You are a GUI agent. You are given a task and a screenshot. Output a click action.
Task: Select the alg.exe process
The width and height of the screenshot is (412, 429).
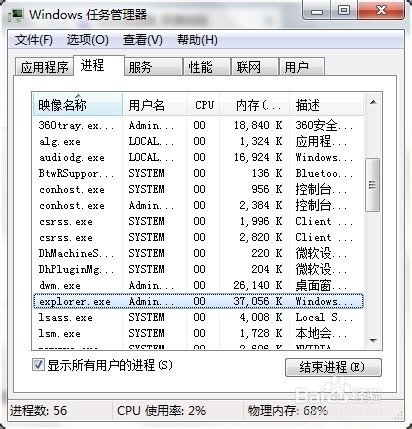[198, 141]
